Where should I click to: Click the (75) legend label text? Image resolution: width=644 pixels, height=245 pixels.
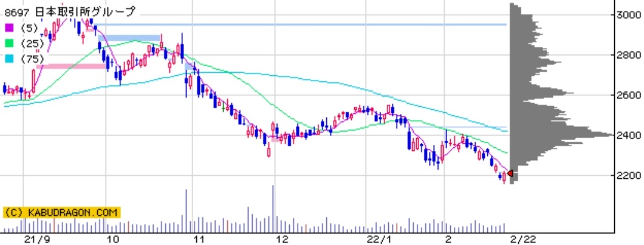pyautogui.click(x=32, y=59)
